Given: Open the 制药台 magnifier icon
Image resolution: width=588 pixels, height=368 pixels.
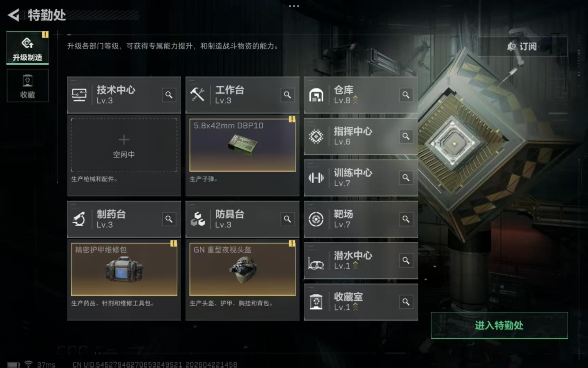Looking at the screenshot, I should pyautogui.click(x=169, y=219).
